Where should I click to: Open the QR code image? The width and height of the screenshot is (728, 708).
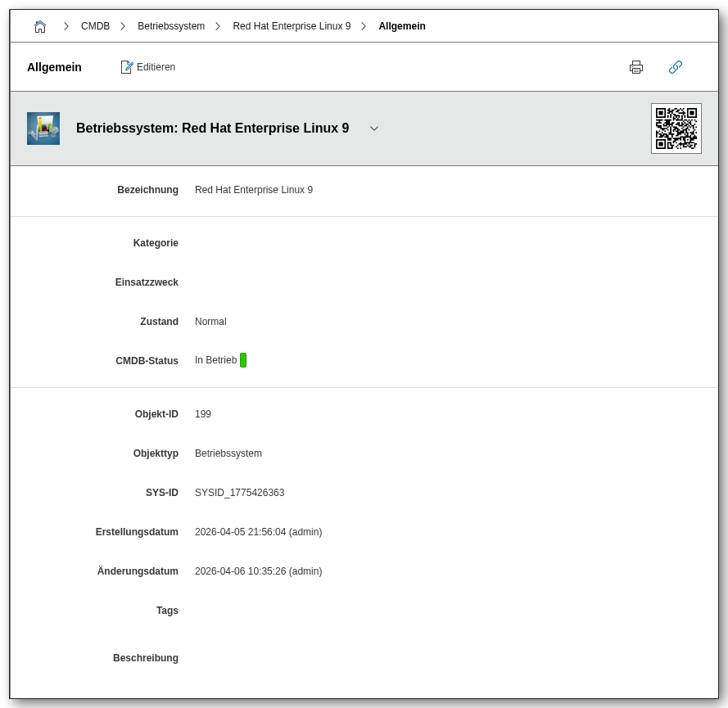point(676,129)
